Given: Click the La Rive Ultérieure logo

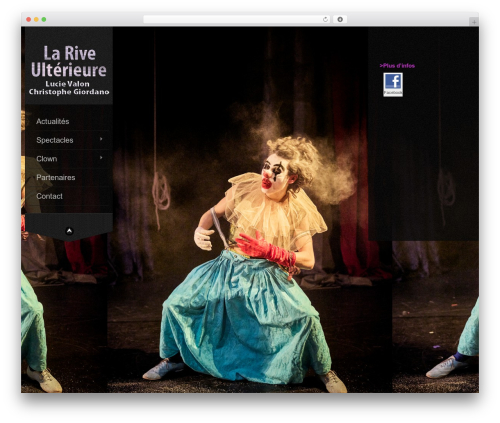Looking at the screenshot, I should [x=69, y=61].
